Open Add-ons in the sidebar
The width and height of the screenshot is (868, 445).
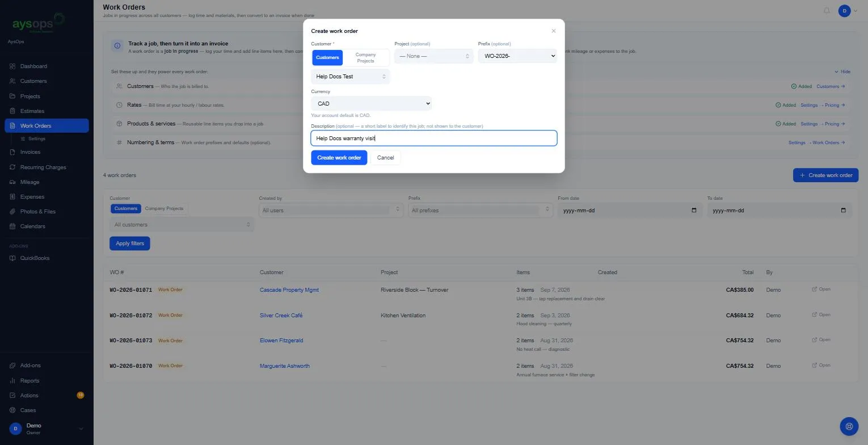click(x=30, y=366)
